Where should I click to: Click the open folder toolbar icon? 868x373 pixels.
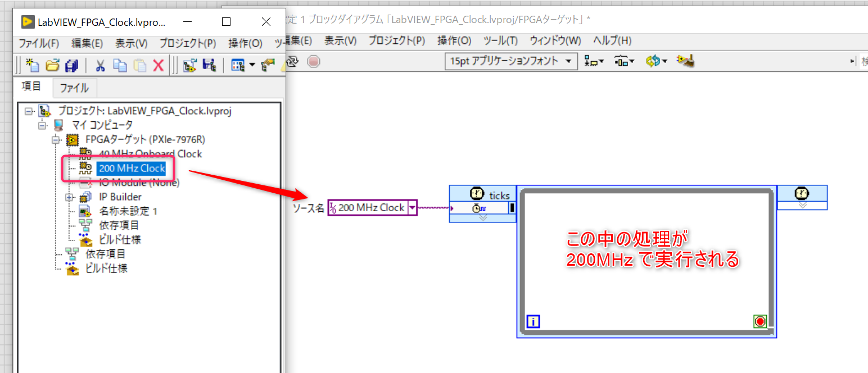point(52,65)
